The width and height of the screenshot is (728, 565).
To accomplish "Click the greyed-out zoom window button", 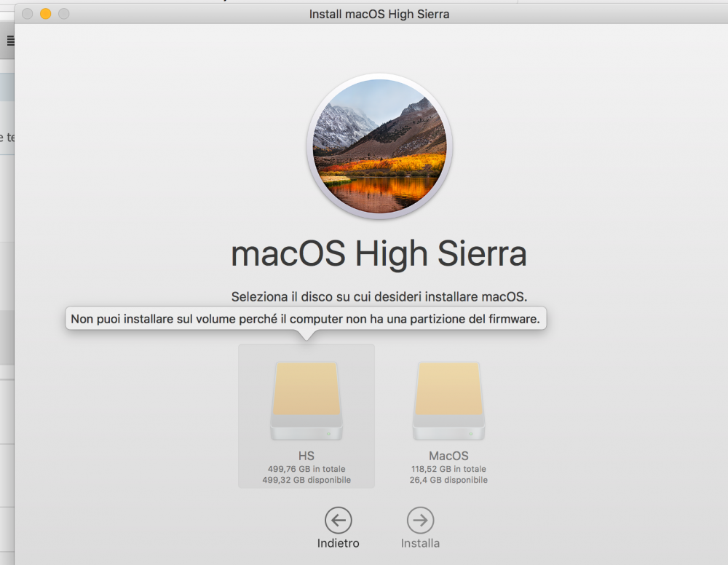I will pyautogui.click(x=63, y=14).
